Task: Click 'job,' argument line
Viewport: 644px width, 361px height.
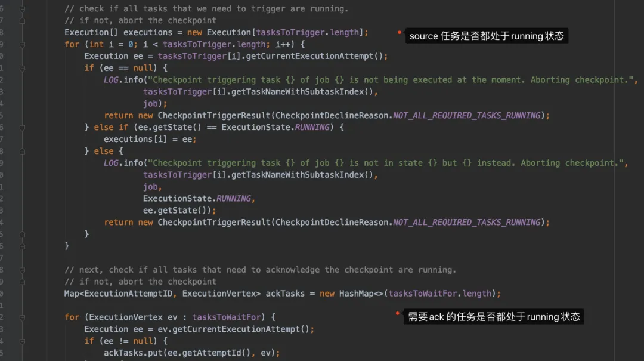Action: (153, 187)
